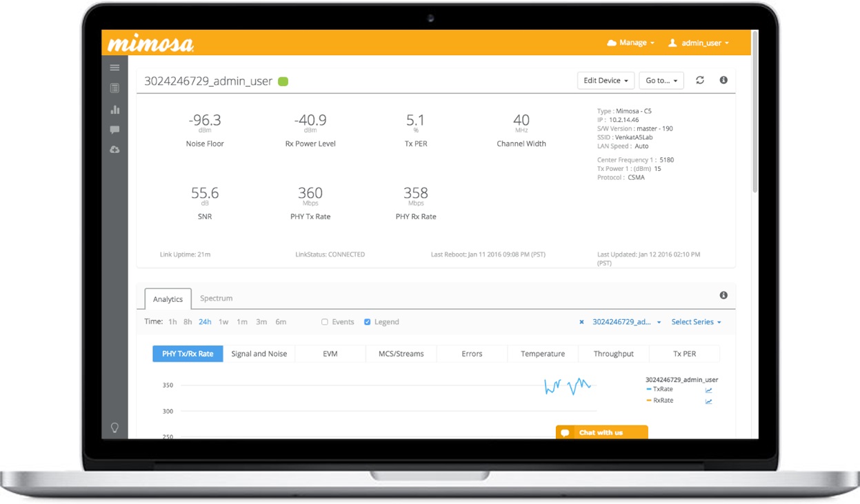Open the hamburger menu in sidebar

(114, 68)
